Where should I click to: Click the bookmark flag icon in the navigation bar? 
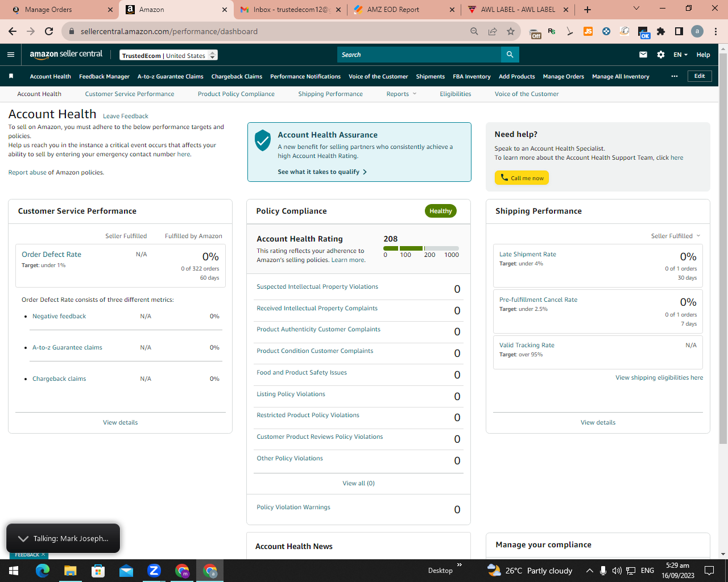click(11, 76)
